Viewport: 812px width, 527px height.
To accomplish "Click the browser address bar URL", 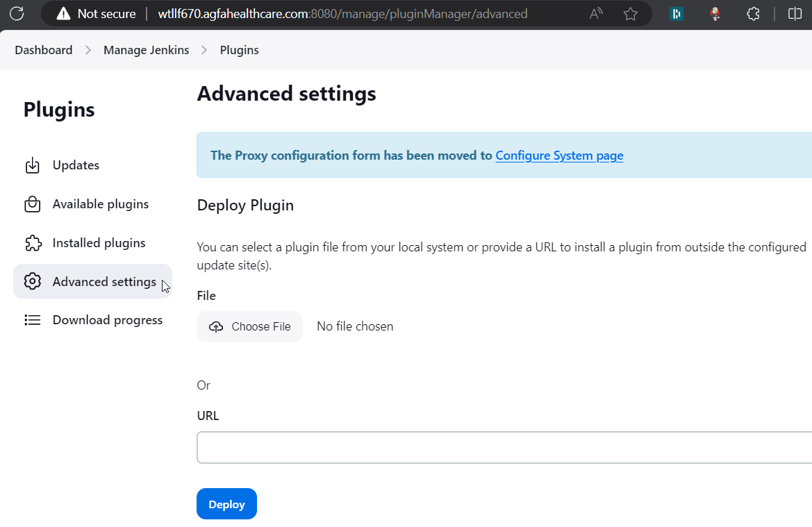I will click(x=342, y=13).
